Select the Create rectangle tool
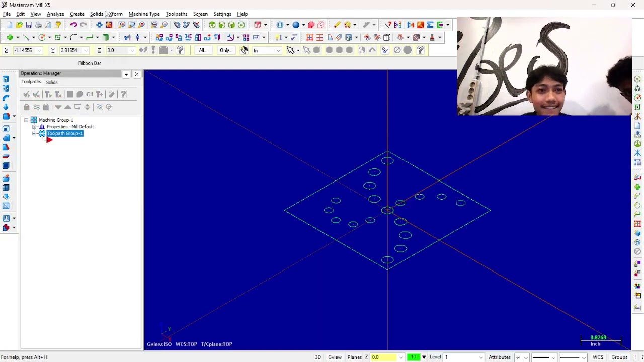 [58, 37]
